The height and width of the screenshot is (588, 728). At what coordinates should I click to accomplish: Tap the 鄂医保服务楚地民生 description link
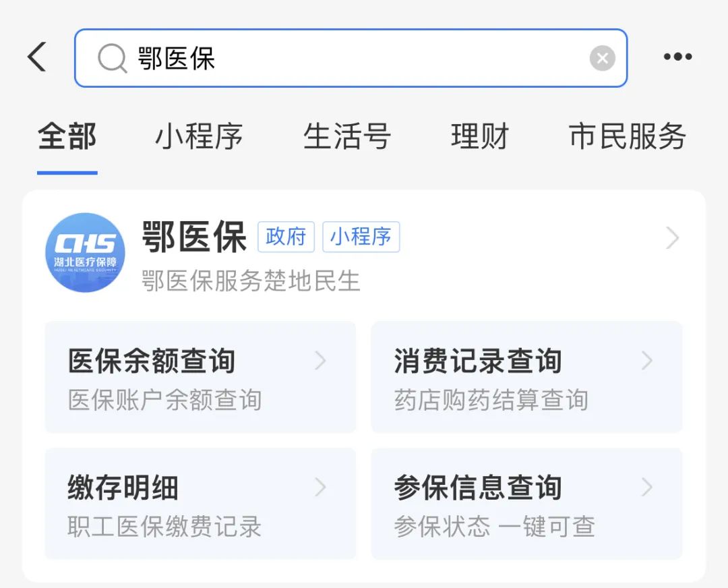[x=250, y=281]
